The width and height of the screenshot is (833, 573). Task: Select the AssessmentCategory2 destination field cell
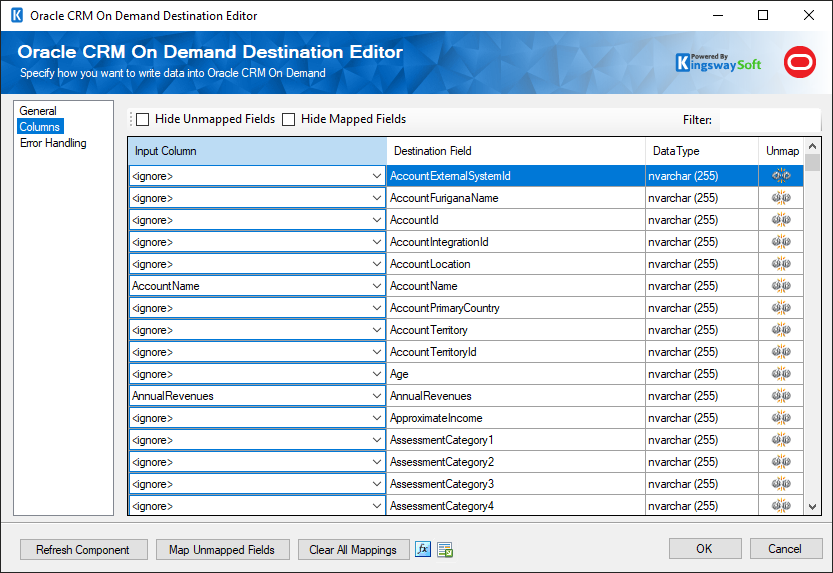pos(516,463)
